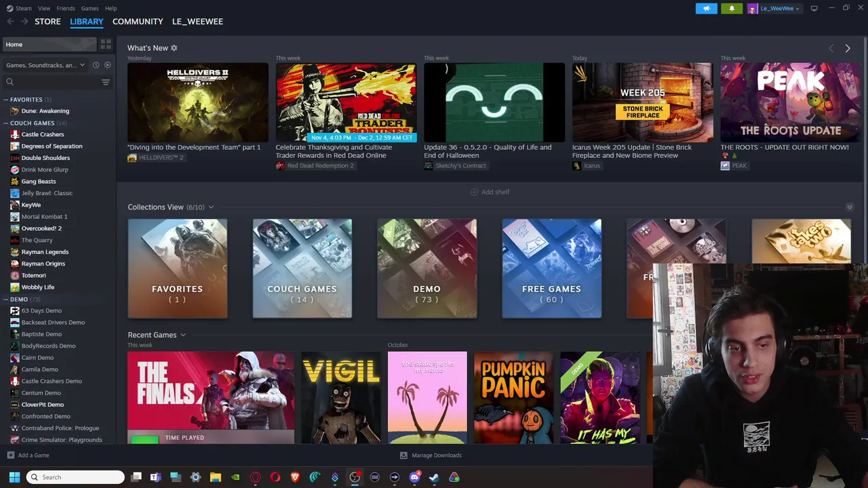
Task: Click the Add a Game plus icon
Action: pos(10,455)
